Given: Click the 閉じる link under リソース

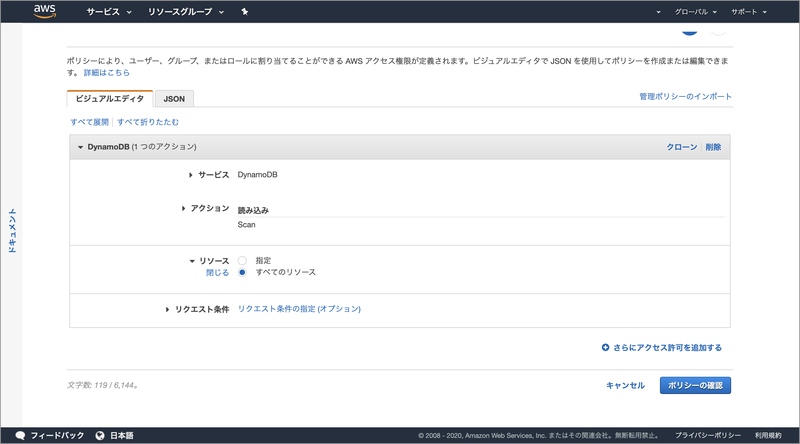Looking at the screenshot, I should click(x=217, y=273).
